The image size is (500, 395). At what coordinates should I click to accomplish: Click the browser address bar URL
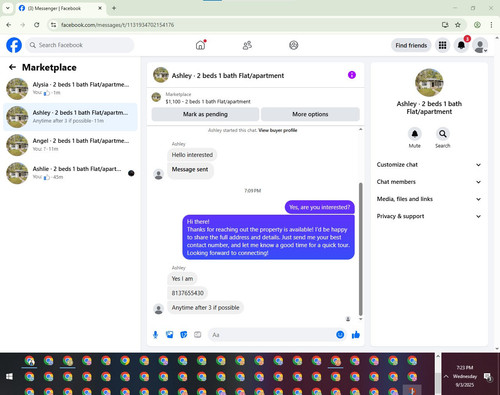point(117,25)
